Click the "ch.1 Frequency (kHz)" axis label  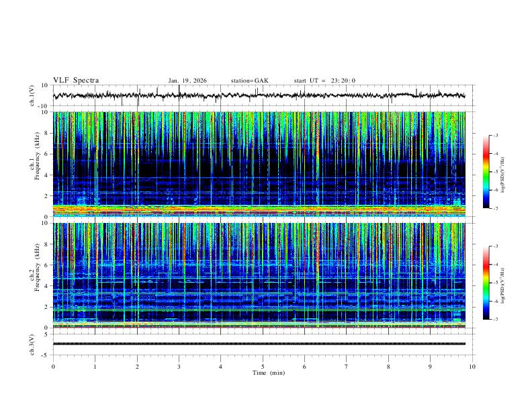point(35,156)
